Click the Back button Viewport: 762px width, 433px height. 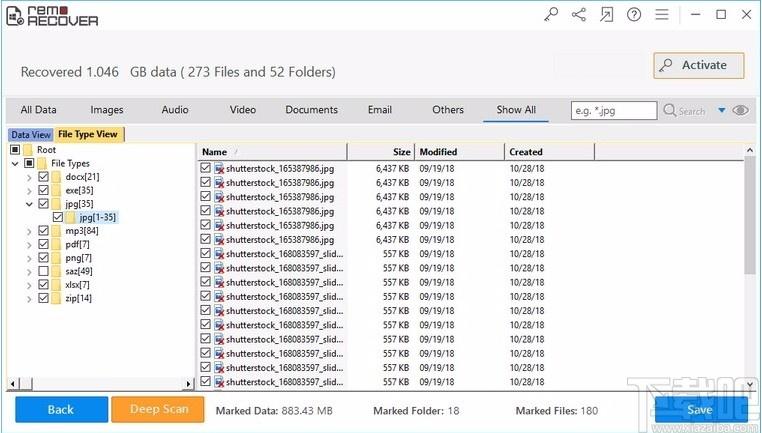61,409
